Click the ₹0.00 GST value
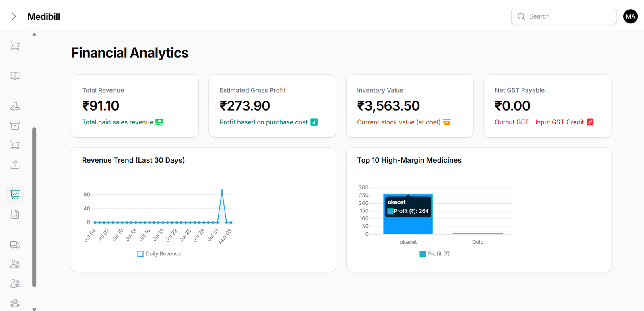 click(512, 106)
